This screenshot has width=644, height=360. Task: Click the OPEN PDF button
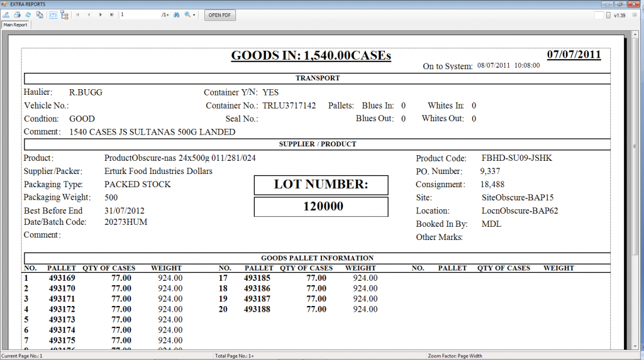(220, 14)
